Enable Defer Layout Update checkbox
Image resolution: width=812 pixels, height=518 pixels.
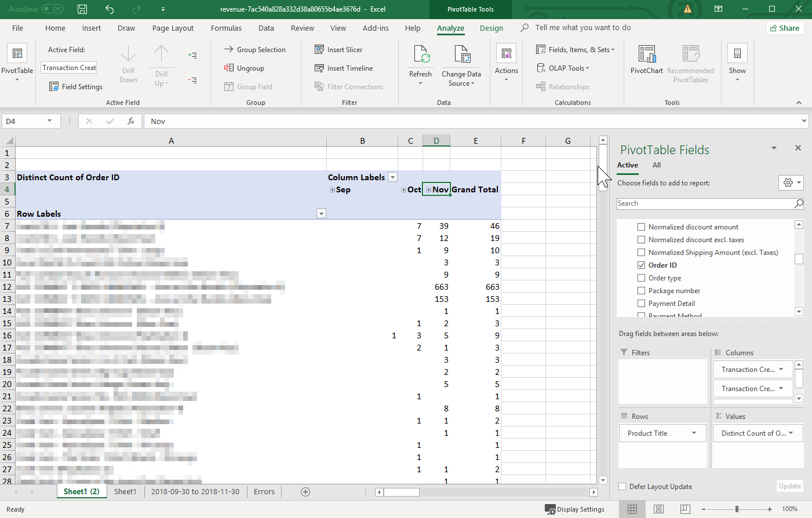(622, 487)
